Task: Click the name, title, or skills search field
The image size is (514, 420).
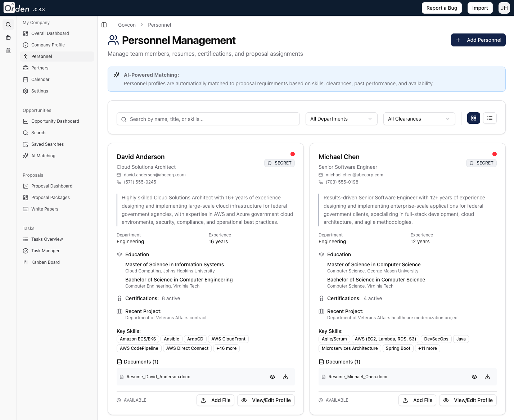Action: (x=208, y=119)
